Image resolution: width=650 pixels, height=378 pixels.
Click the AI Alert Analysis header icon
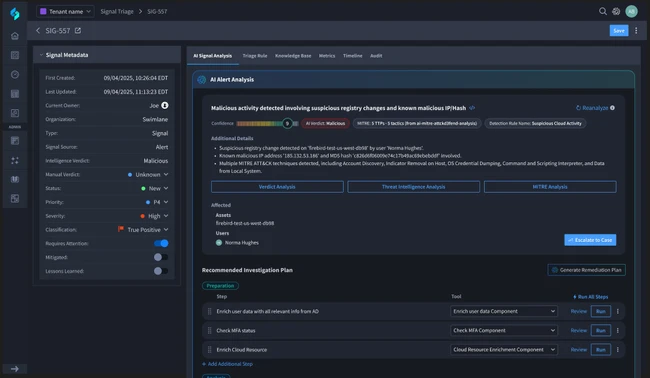click(x=202, y=80)
